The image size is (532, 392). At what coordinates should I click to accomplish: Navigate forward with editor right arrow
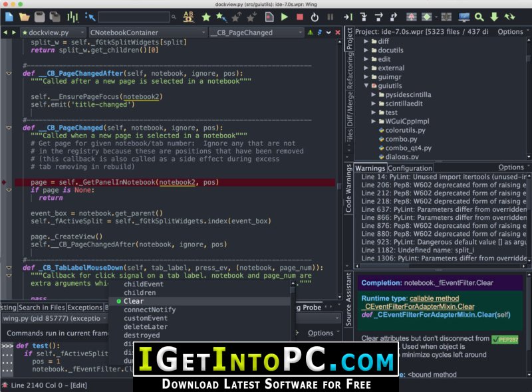(x=13, y=33)
